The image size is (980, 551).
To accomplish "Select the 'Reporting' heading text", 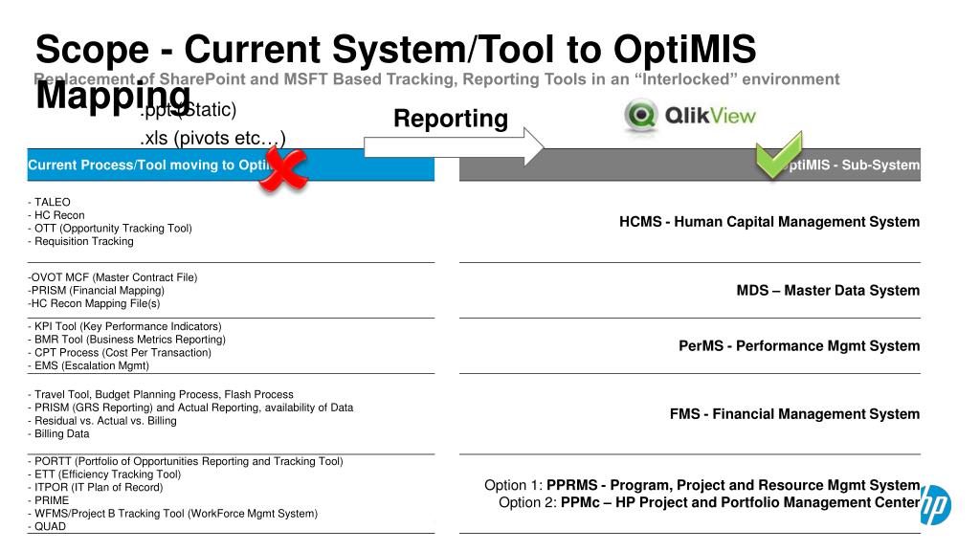I will point(451,118).
